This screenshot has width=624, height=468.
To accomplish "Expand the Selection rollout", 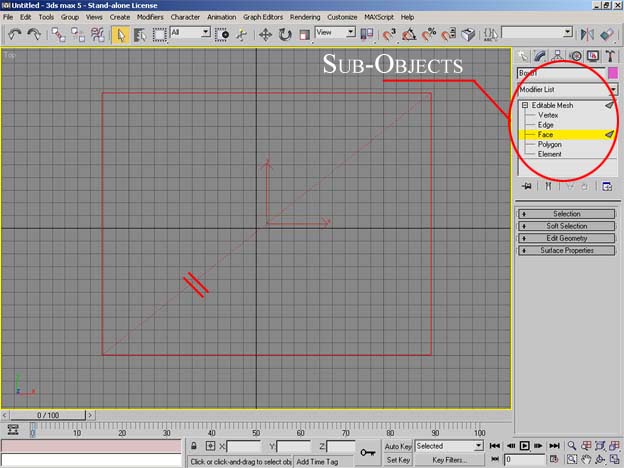I will (x=567, y=214).
